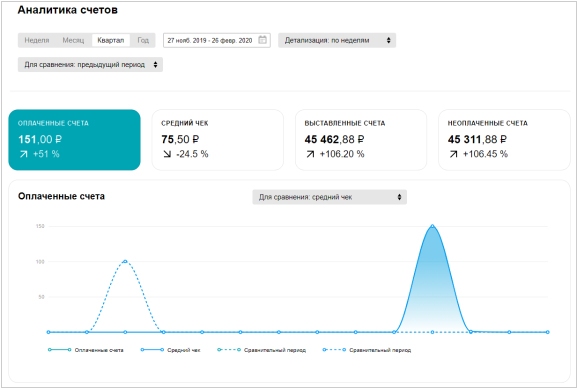Select the Квартал period tab
The width and height of the screenshot is (577, 388).
(111, 40)
